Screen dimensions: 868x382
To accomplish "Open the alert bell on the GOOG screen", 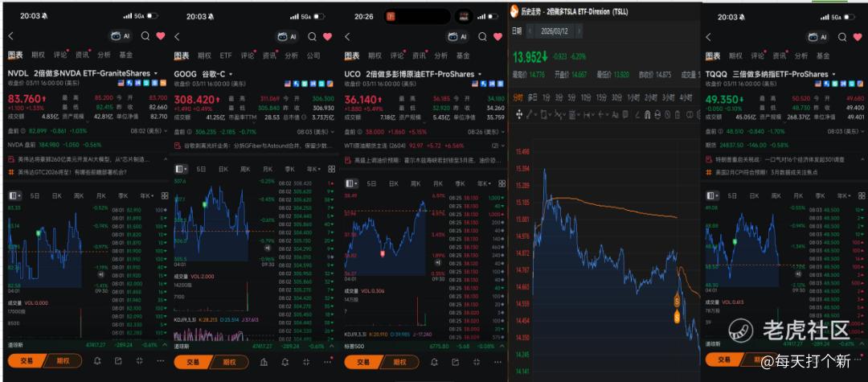I will pos(285,362).
